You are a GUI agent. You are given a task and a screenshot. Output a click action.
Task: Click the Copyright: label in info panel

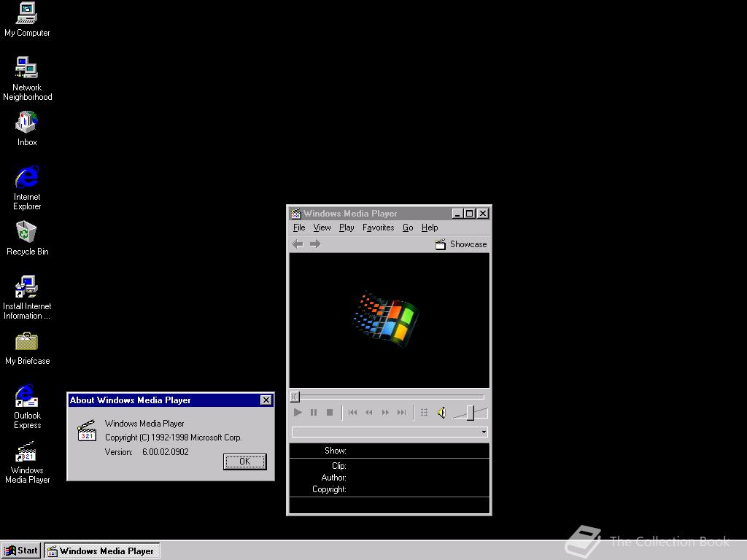coord(329,489)
